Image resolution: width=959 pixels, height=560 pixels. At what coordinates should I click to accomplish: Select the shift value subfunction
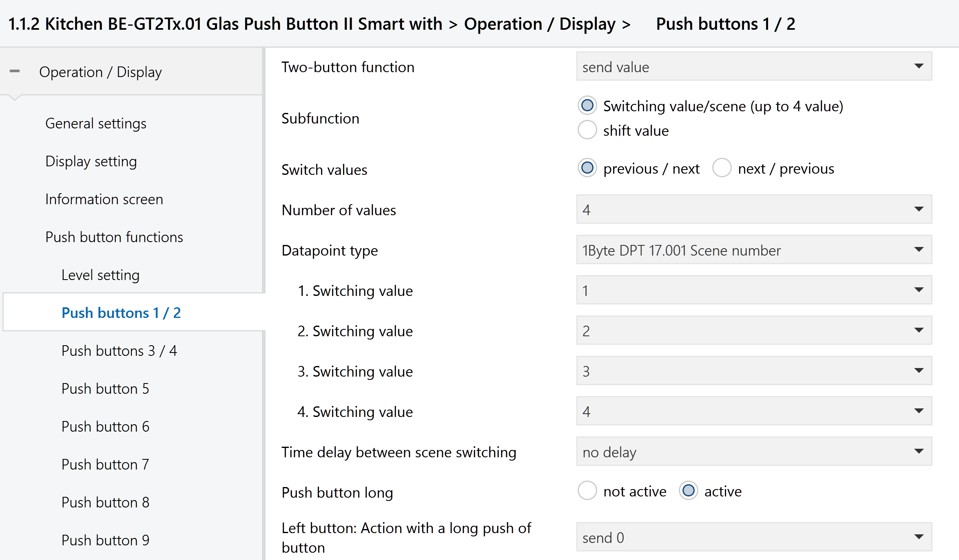coord(587,130)
